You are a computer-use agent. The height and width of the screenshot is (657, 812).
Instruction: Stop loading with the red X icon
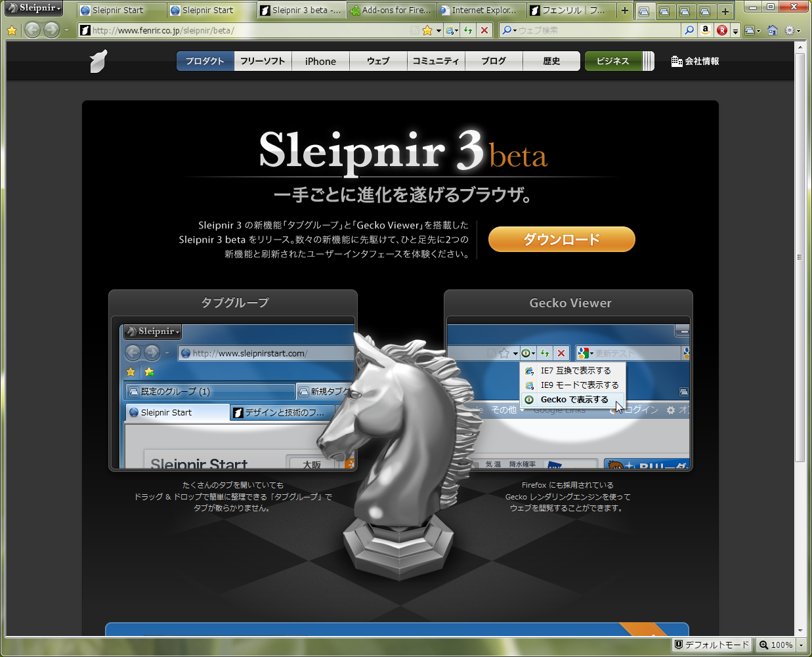pos(484,30)
